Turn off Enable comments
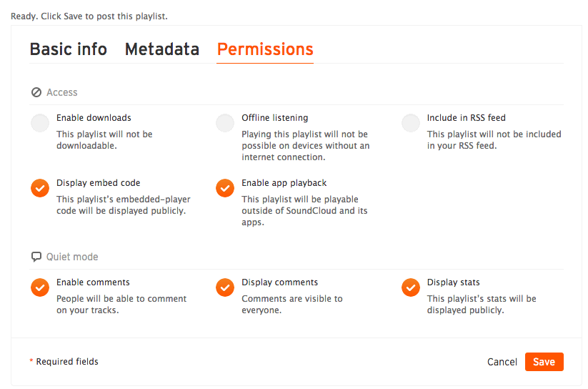 point(40,287)
